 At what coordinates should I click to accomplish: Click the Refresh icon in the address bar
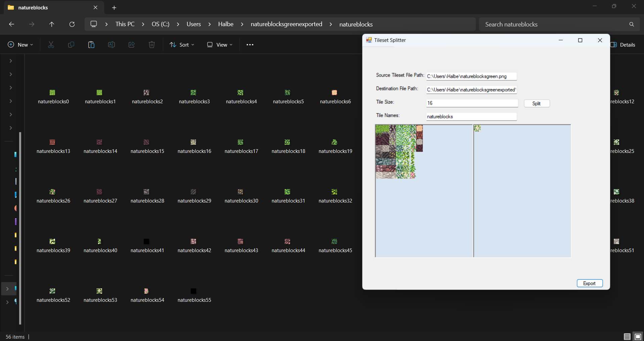tap(72, 24)
